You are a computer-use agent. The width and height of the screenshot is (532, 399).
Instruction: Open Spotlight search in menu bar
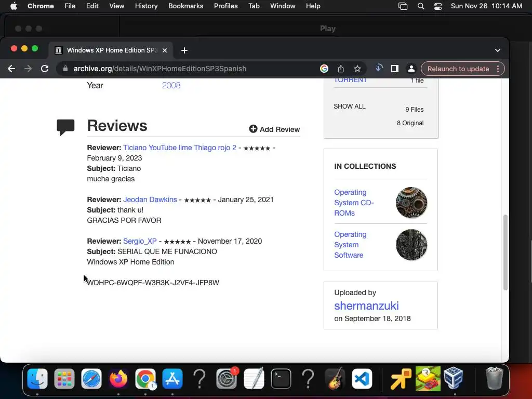(421, 6)
